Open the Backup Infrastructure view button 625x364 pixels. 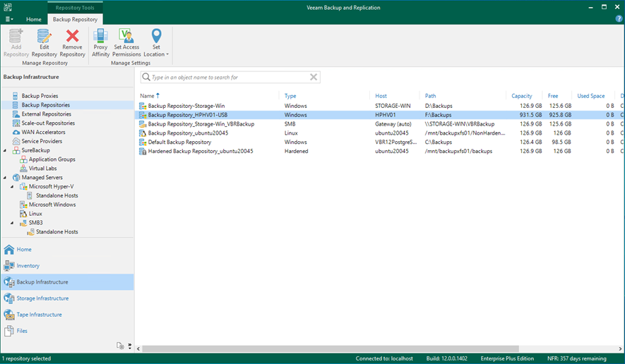point(67,282)
